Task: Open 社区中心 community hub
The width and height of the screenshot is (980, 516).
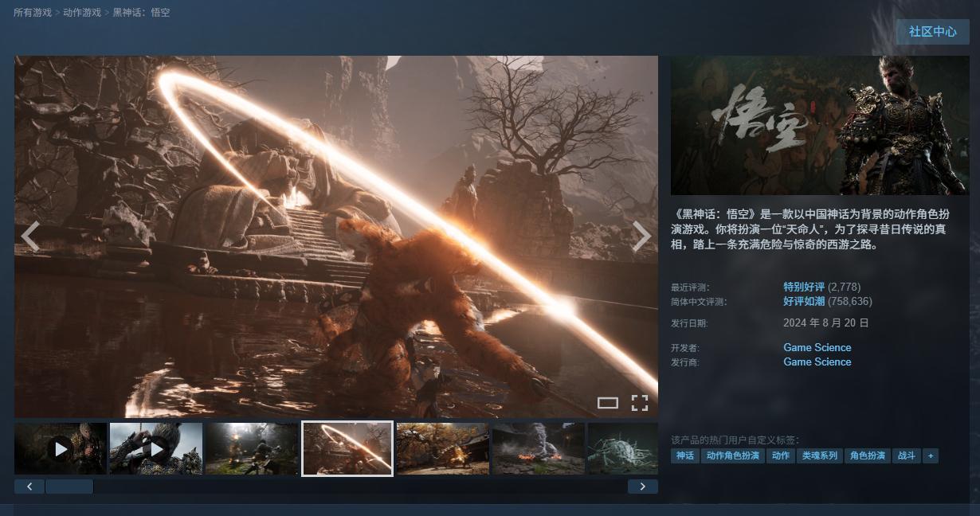Action: tap(933, 32)
